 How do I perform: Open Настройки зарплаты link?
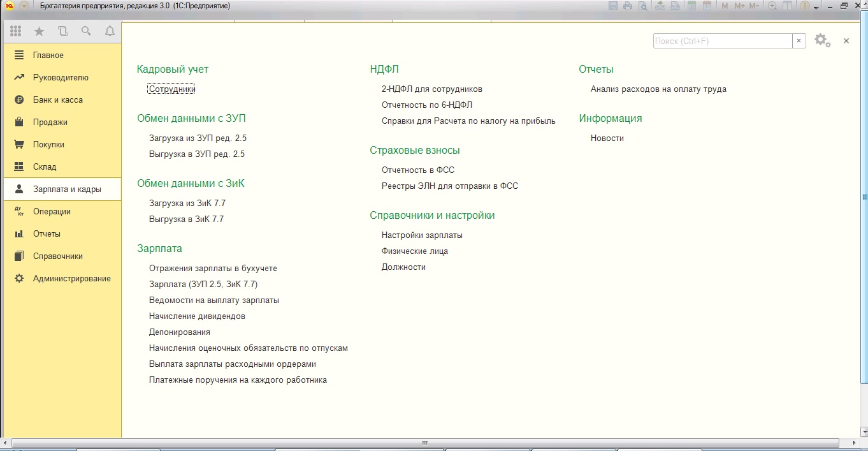(x=422, y=235)
